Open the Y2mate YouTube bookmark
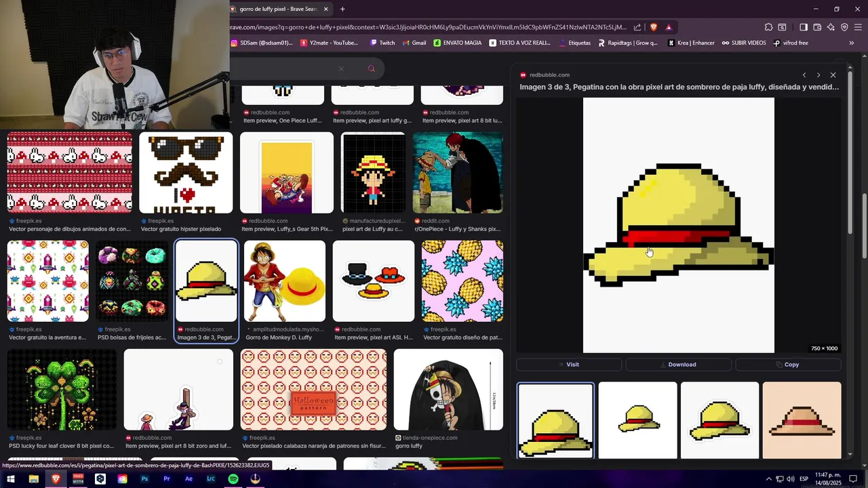Image resolution: width=868 pixels, height=488 pixels. point(329,43)
